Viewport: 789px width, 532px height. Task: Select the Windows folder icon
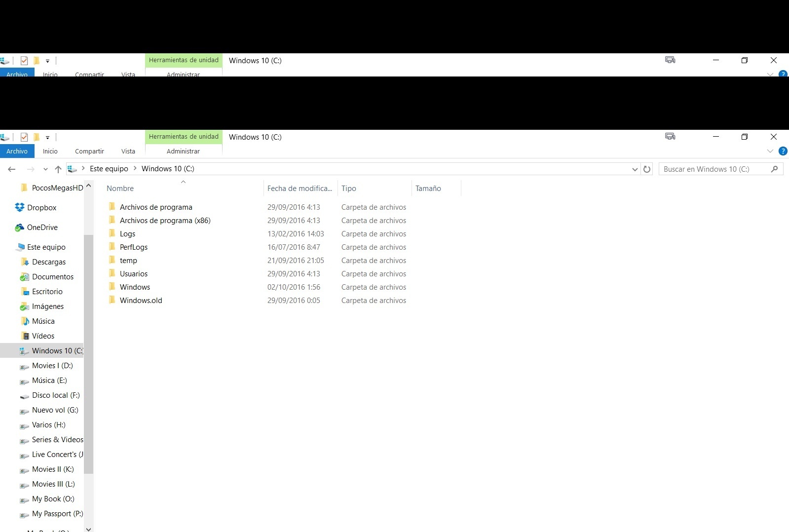(112, 287)
